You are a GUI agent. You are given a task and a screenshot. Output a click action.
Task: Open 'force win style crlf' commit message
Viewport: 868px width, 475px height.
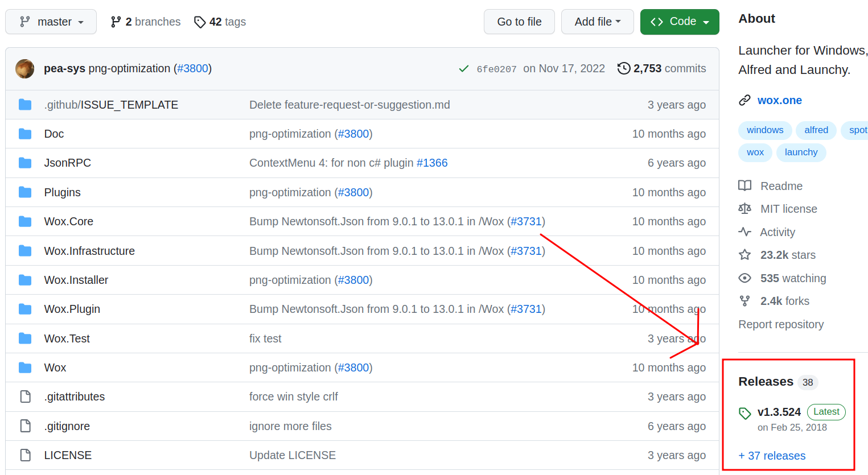pyautogui.click(x=294, y=397)
